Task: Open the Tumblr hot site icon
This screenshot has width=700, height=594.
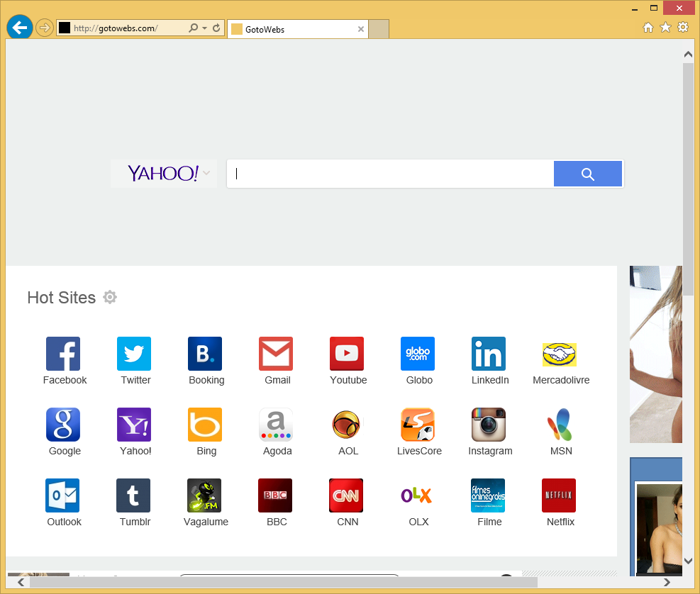Action: tap(133, 495)
